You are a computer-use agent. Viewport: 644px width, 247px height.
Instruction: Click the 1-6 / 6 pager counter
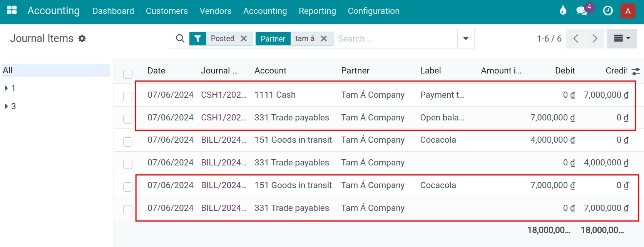click(549, 38)
